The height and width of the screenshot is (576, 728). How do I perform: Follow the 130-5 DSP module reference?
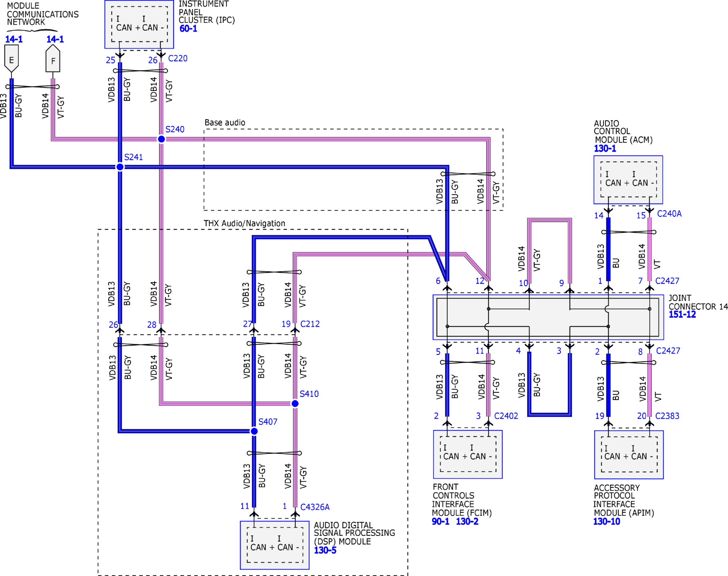click(x=325, y=550)
